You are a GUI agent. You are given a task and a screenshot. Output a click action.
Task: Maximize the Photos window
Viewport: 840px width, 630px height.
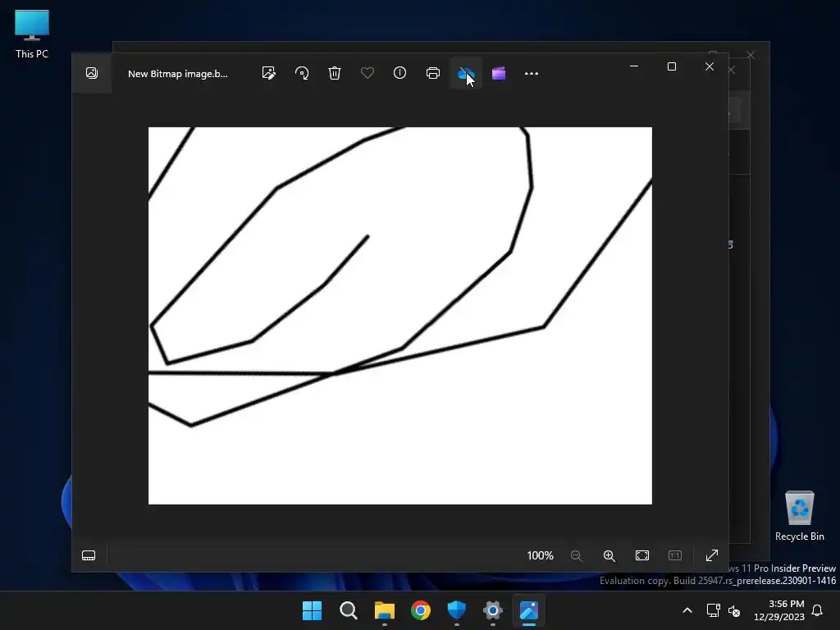pyautogui.click(x=672, y=66)
